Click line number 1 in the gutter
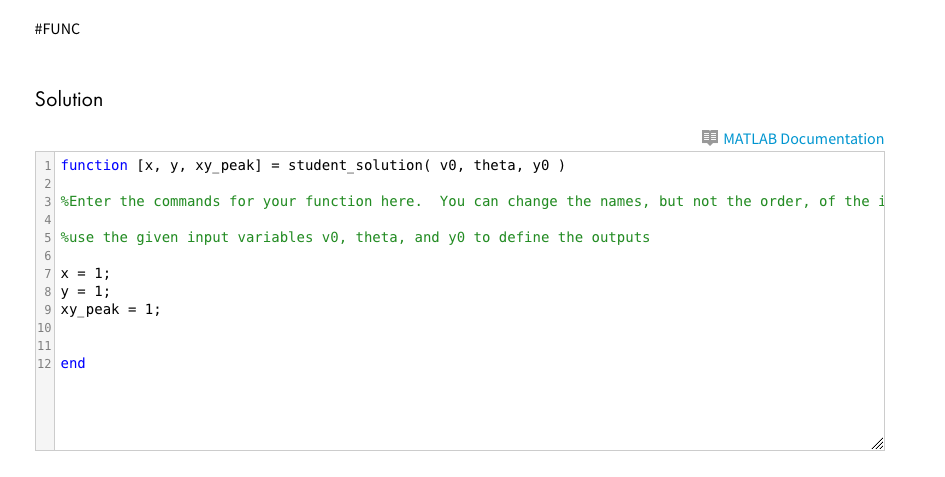This screenshot has width=945, height=477. tap(46, 165)
